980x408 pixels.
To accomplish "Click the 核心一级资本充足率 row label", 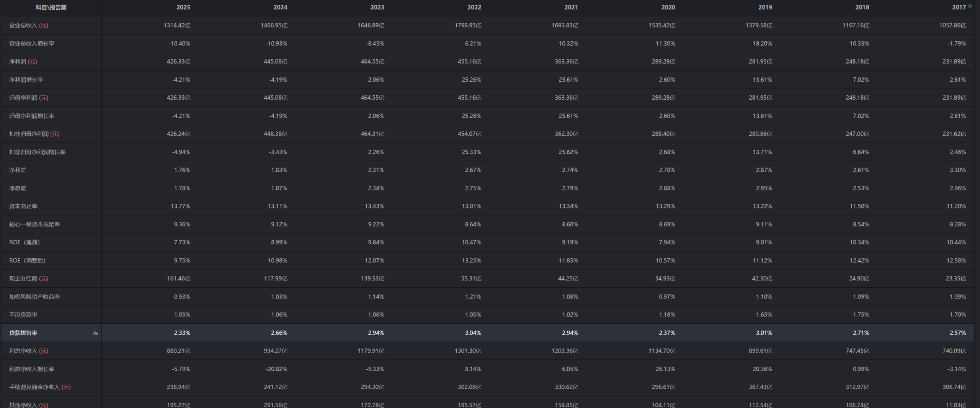I will coord(34,224).
